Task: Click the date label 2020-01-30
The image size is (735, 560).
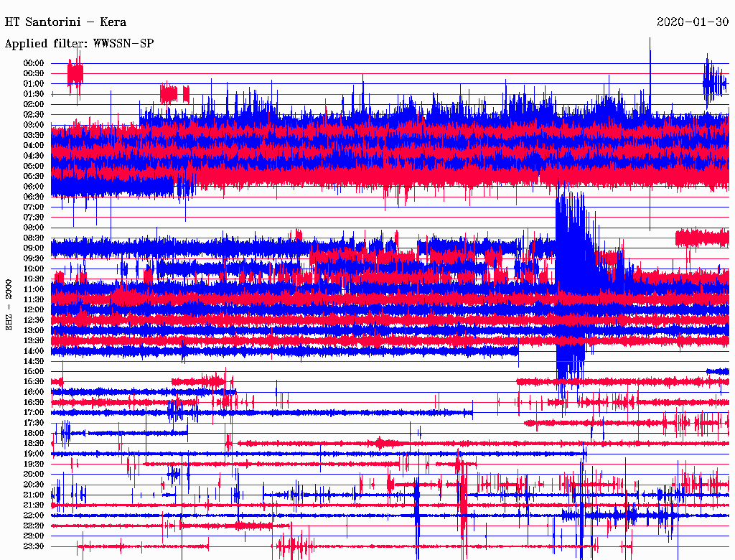Action: point(693,22)
